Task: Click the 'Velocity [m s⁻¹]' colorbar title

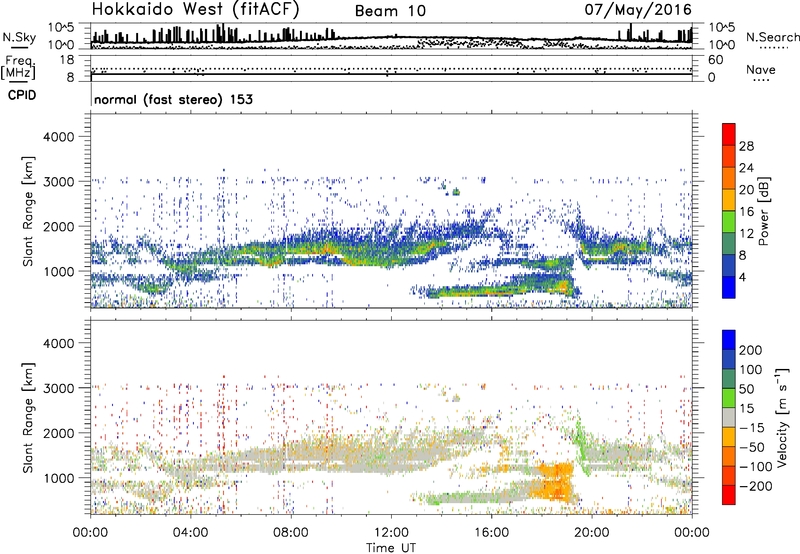Action: coord(782,417)
